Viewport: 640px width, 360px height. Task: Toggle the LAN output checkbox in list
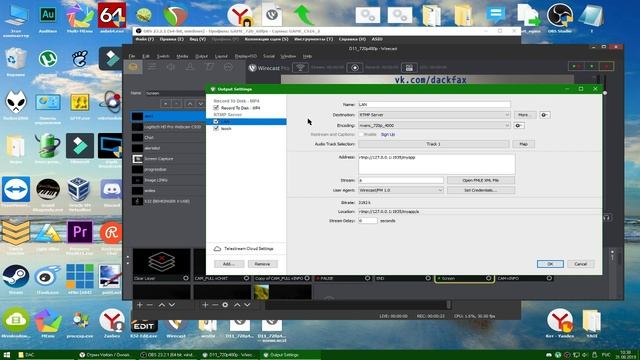pyautogui.click(x=216, y=122)
